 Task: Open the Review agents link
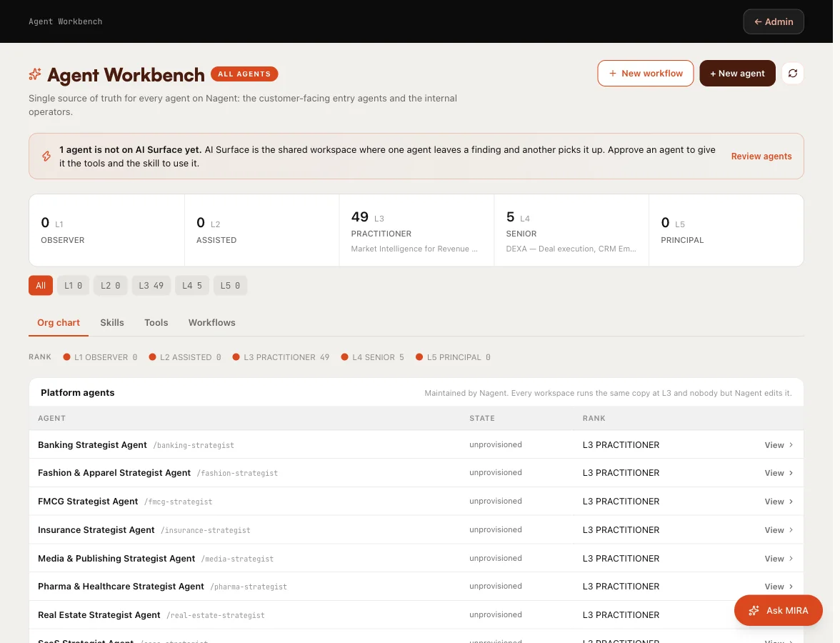[761, 156]
